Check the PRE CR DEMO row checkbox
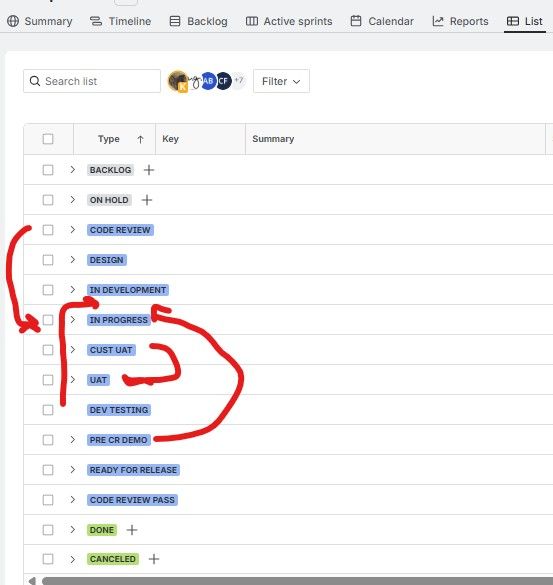Viewport: 553px width, 585px height. pyautogui.click(x=48, y=440)
